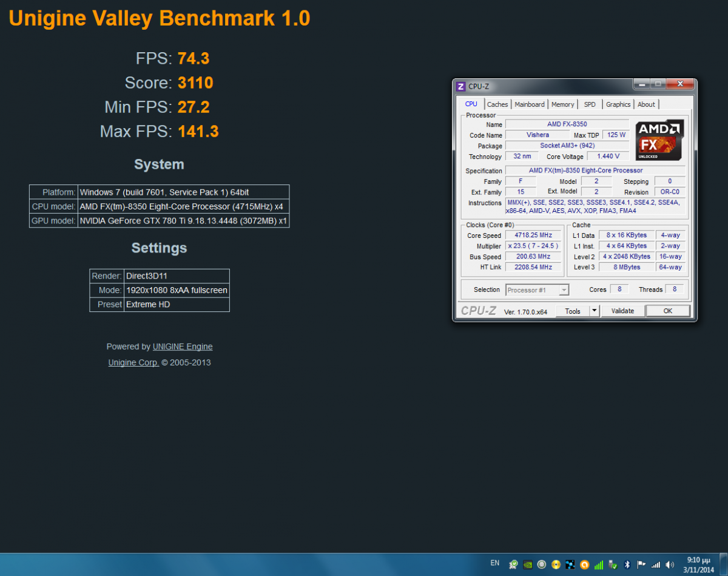728x576 pixels.
Task: Open the Bluetooth tray icon
Action: (x=627, y=565)
